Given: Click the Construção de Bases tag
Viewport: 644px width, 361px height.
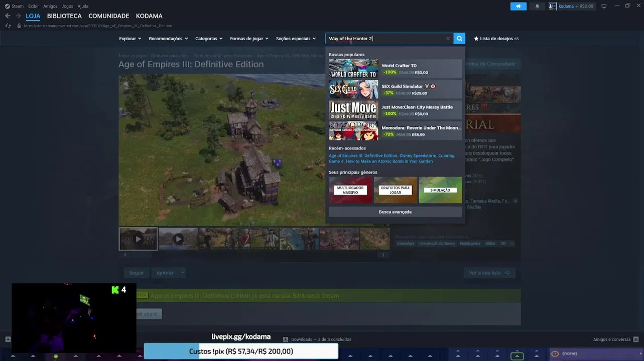Looking at the screenshot, I should click(x=437, y=243).
